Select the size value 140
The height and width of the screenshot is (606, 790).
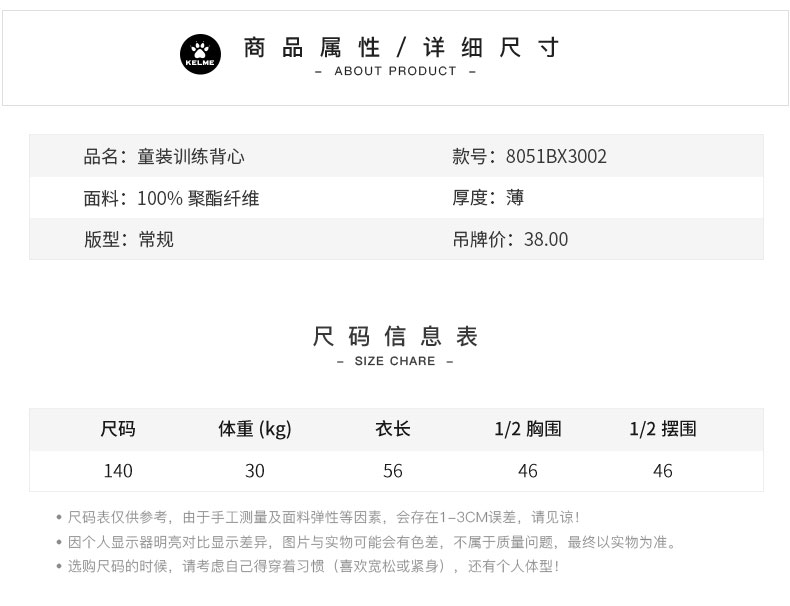click(x=117, y=471)
